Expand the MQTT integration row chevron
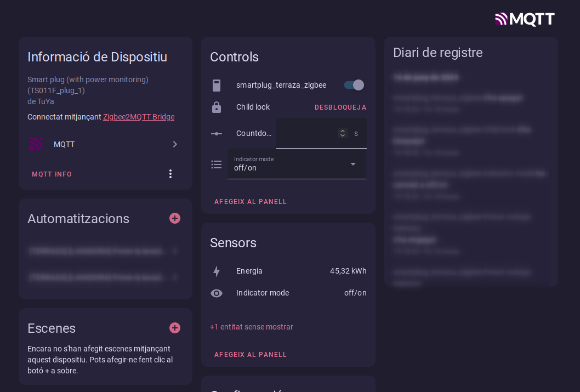 tap(175, 144)
